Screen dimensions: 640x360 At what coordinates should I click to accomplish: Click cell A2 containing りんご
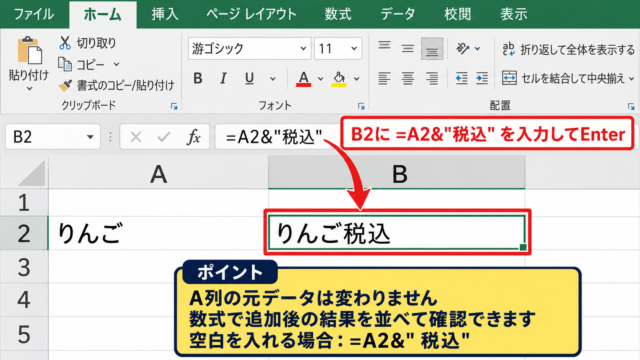(x=158, y=233)
